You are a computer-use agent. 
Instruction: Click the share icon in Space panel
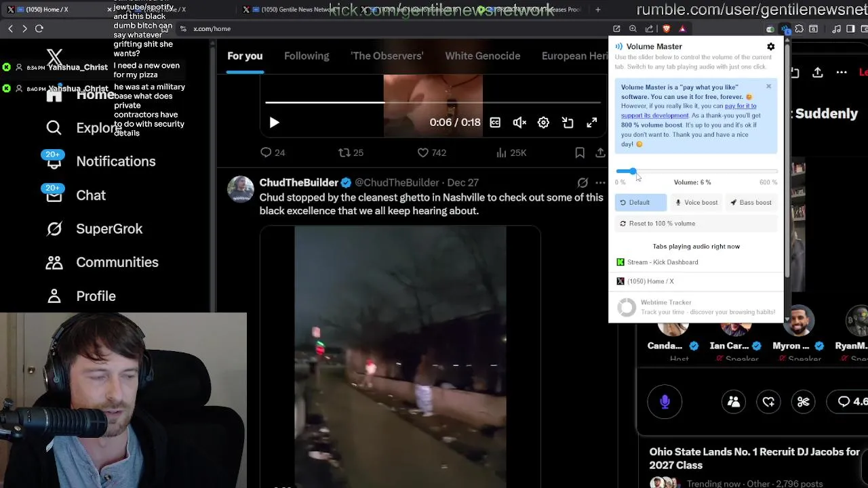pos(818,73)
